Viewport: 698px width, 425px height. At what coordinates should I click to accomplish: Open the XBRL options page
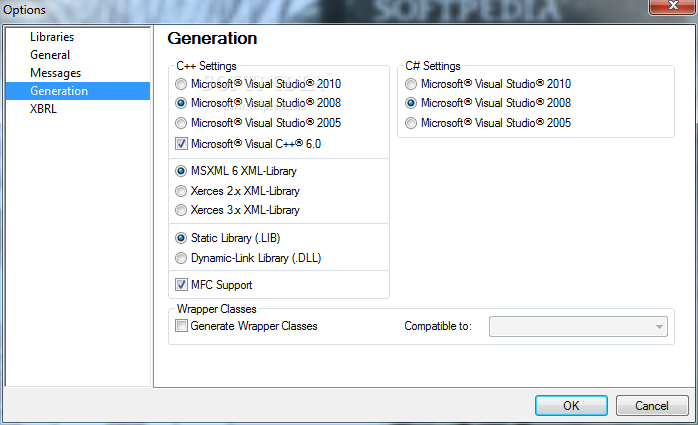[78, 109]
